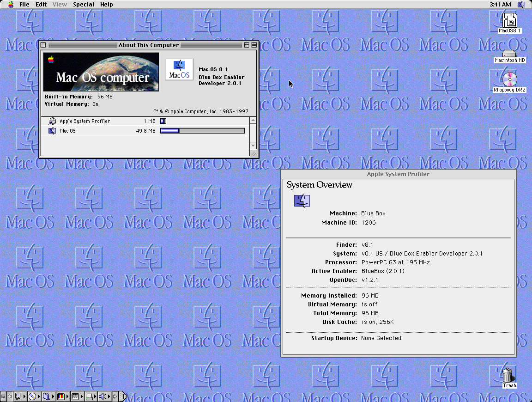Click the About This Computer title bar
Viewport: 532px width, 402px height.
(149, 45)
